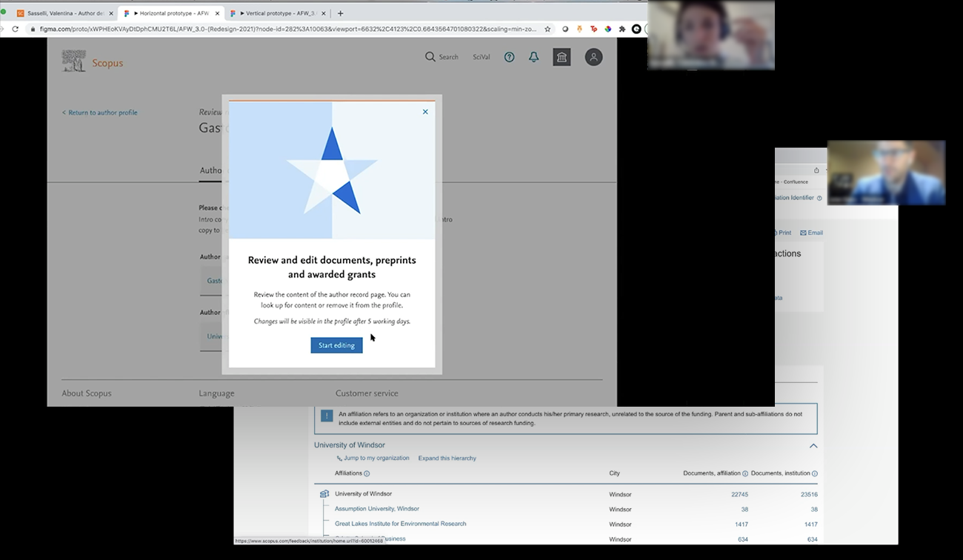Click the Affiliation Identifier help icon
The image size is (963, 560).
pyautogui.click(x=819, y=199)
